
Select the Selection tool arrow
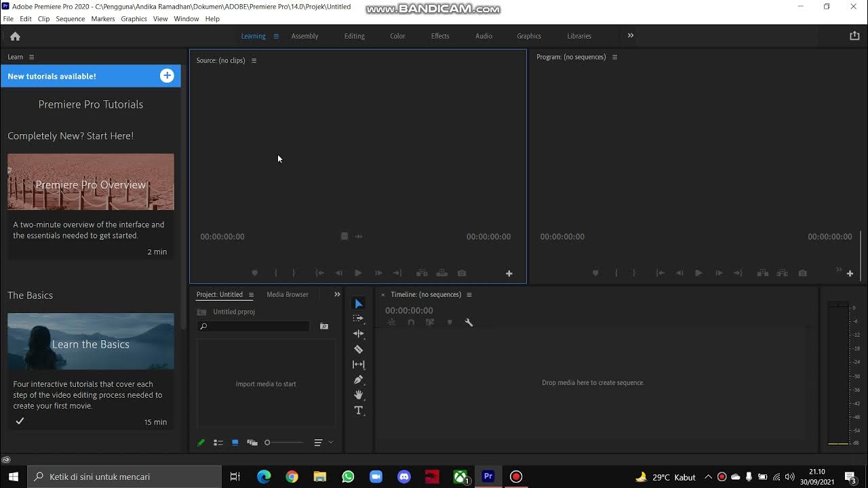pyautogui.click(x=359, y=304)
